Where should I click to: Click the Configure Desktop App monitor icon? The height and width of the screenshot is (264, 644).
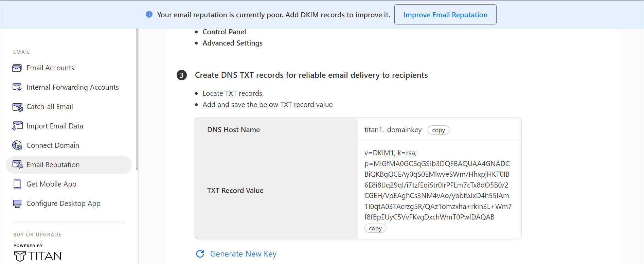tap(17, 204)
